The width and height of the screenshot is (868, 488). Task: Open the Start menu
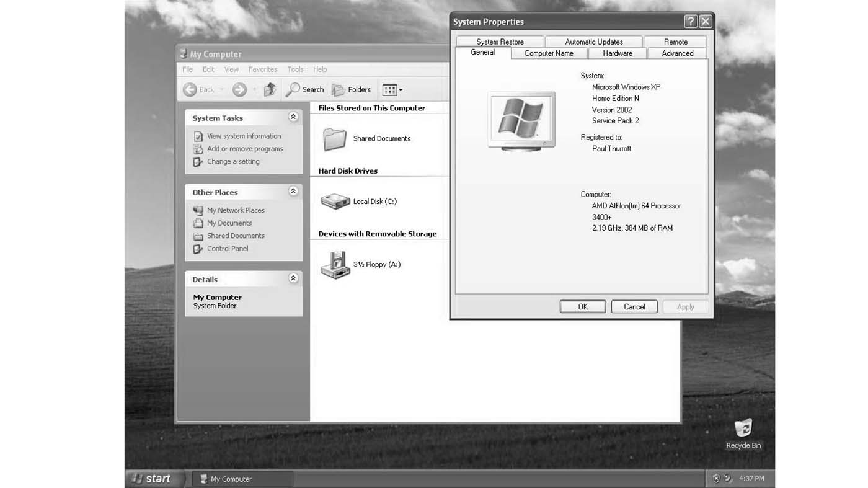coord(156,479)
